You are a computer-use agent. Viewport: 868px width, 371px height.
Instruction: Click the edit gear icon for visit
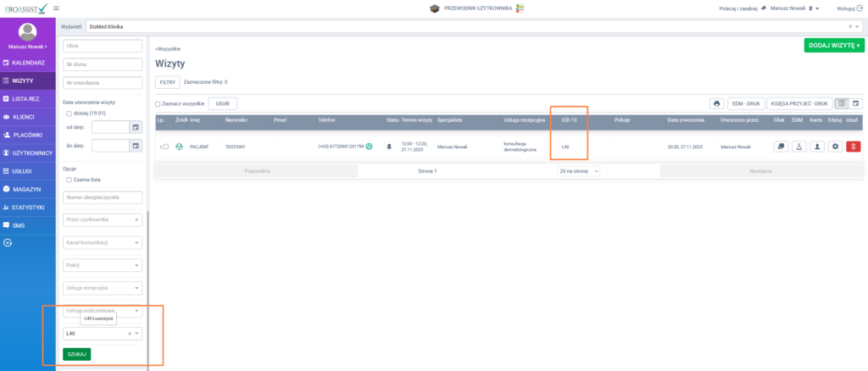[x=835, y=147]
